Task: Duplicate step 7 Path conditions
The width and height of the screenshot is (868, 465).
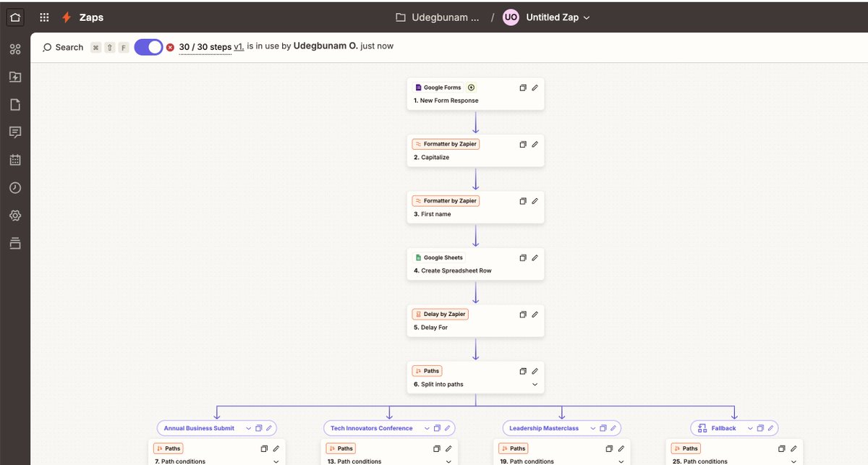Action: [x=264, y=448]
